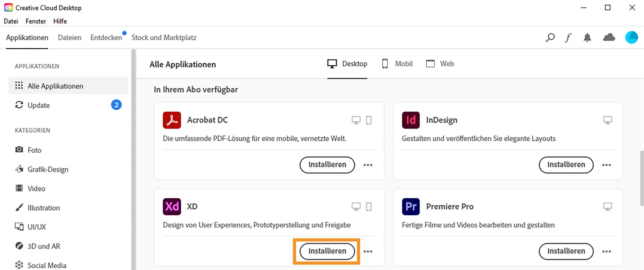Open more options for Acrobat DC
This screenshot has height=270, width=644.
point(368,165)
